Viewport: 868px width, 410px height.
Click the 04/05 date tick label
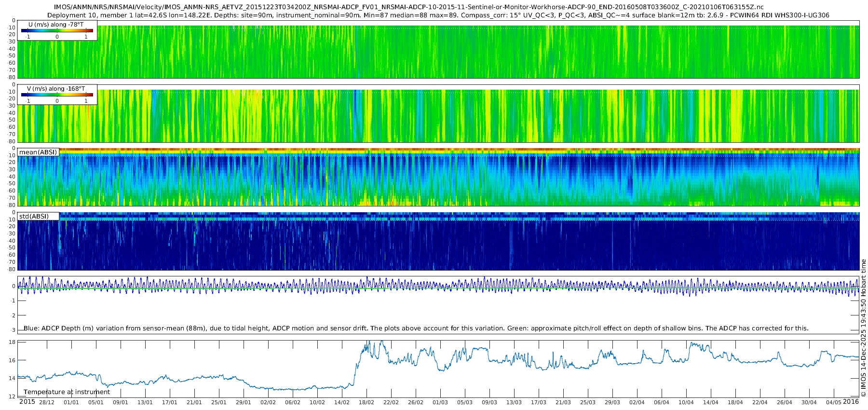pos(834,402)
